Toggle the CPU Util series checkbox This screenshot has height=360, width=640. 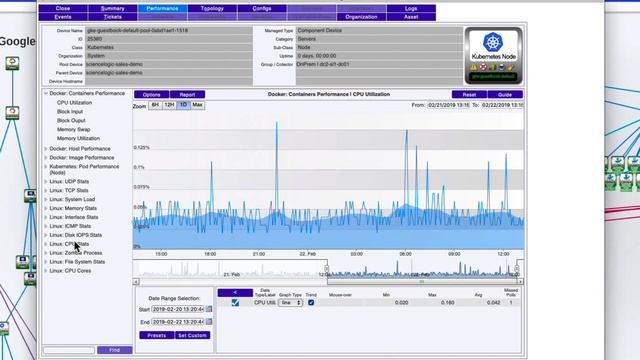(x=235, y=302)
